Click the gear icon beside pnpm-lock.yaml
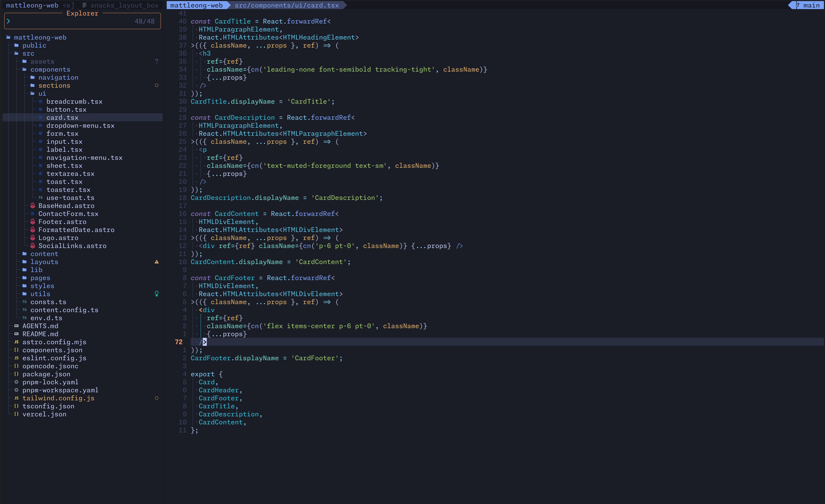825x504 pixels. pyautogui.click(x=16, y=382)
